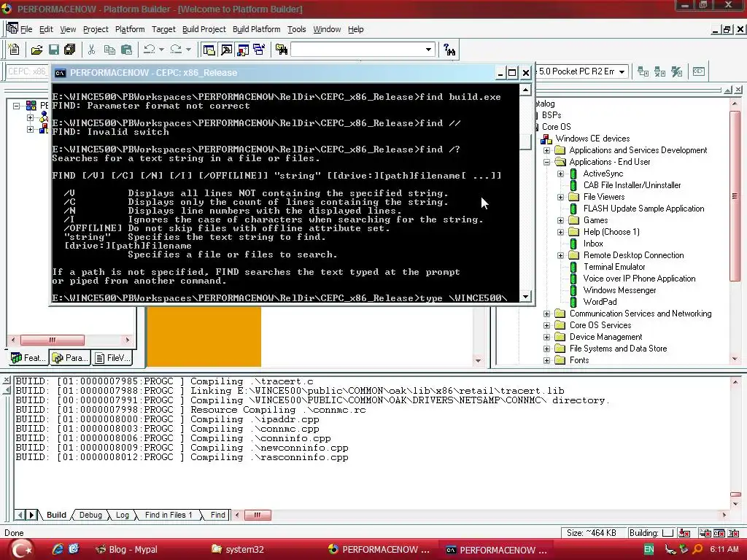Expand the ActiveSync catalog item
This screenshot has height=560, width=747.
[x=561, y=174]
